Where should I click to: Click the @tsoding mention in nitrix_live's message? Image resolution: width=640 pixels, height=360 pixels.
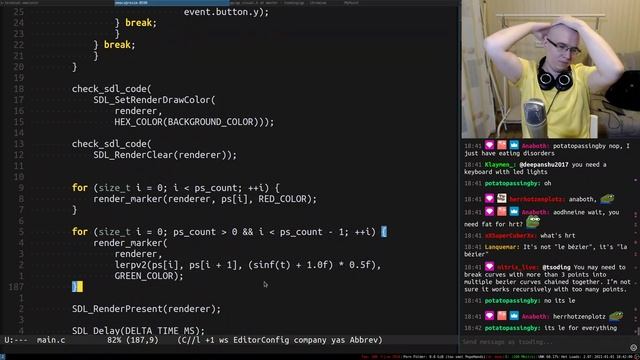pos(557,267)
